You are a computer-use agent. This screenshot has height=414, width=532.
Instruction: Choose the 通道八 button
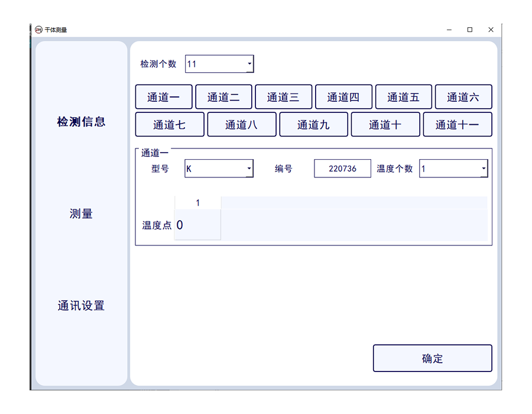click(x=241, y=125)
